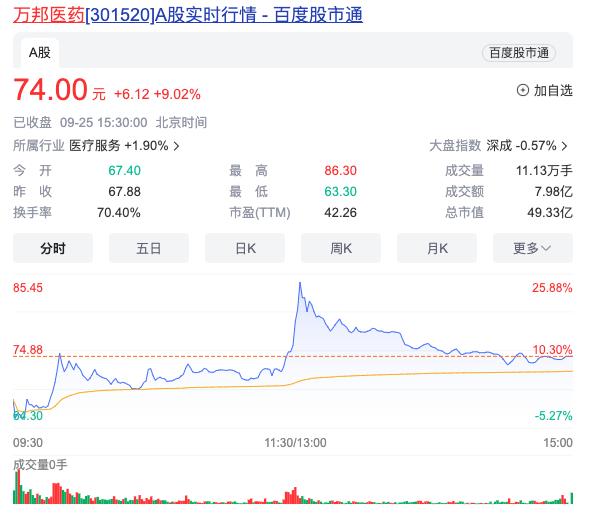Open the 更多 dropdown menu
Screen dimensions: 599x515
[533, 248]
